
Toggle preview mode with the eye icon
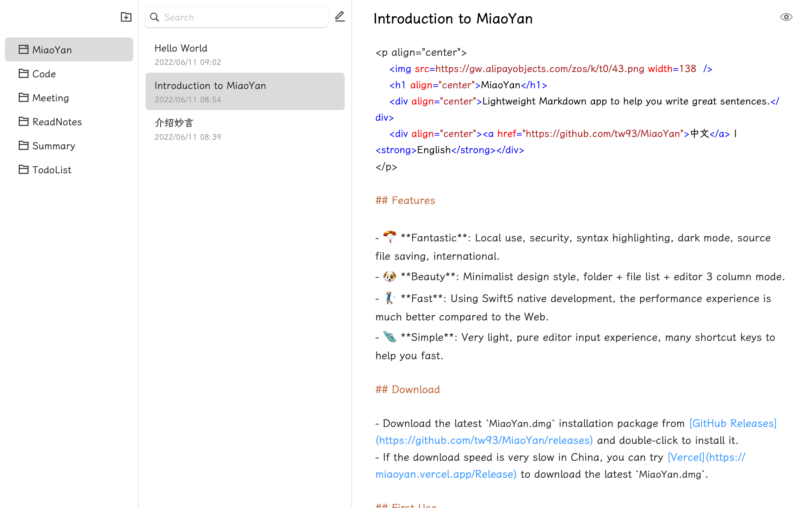coord(786,17)
